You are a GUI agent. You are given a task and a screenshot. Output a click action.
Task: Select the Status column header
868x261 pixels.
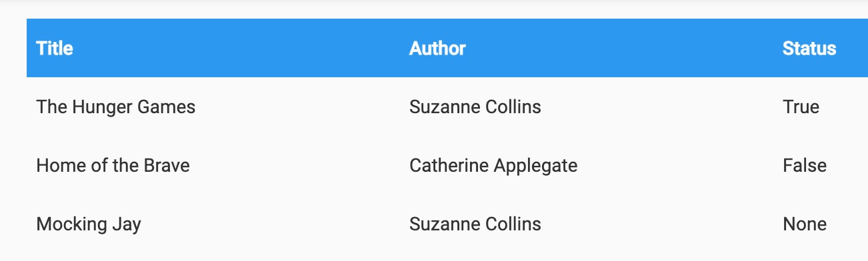[x=809, y=49]
